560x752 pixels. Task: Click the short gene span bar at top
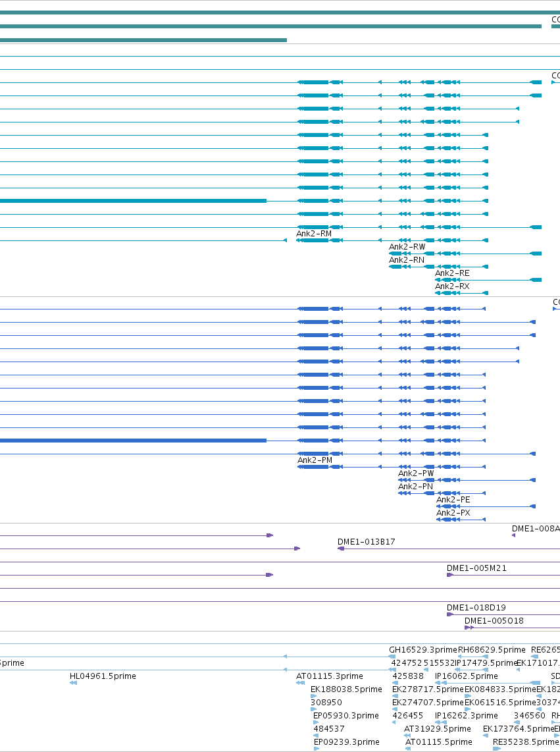[143, 40]
